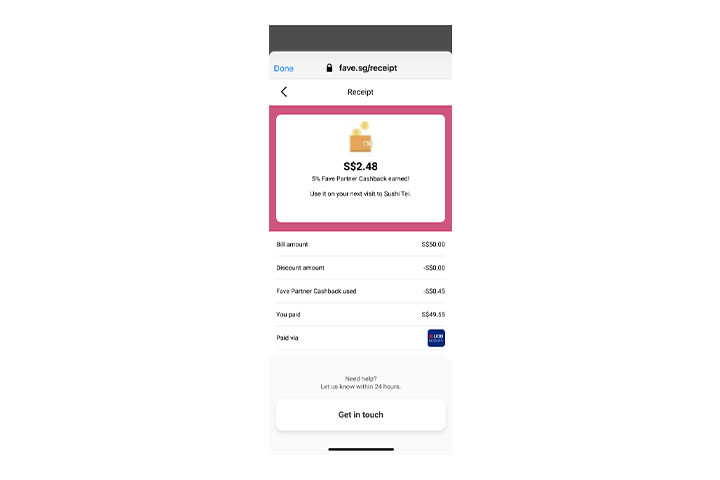Click the padlock security icon
720x480 pixels.
[x=329, y=68]
